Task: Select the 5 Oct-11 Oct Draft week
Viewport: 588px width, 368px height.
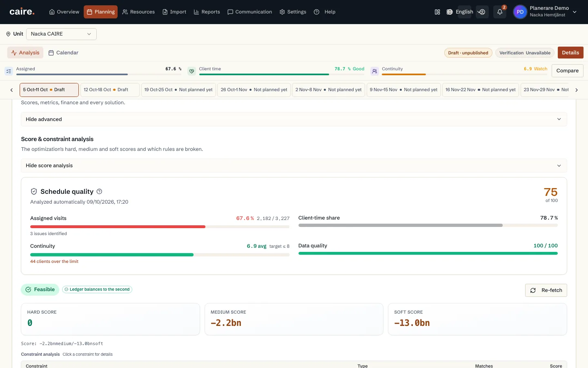Action: [49, 90]
